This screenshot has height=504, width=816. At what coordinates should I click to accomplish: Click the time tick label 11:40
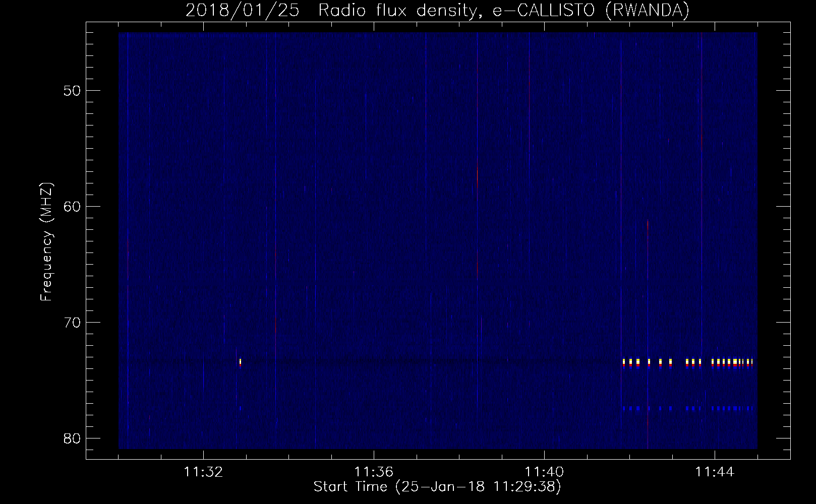[x=545, y=472]
